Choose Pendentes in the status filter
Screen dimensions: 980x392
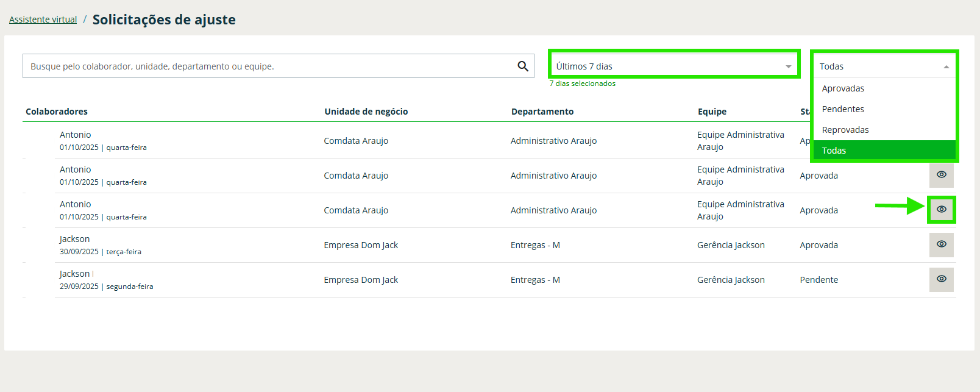pyautogui.click(x=843, y=109)
